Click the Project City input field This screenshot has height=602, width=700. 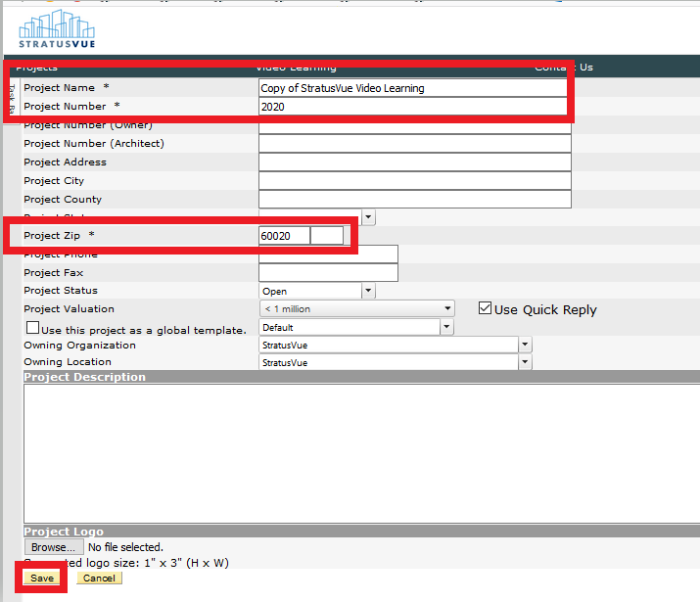point(415,181)
